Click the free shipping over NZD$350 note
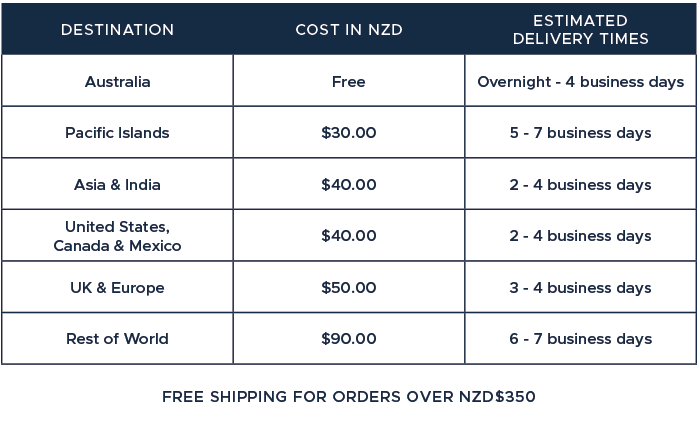The image size is (700, 429). click(x=349, y=396)
